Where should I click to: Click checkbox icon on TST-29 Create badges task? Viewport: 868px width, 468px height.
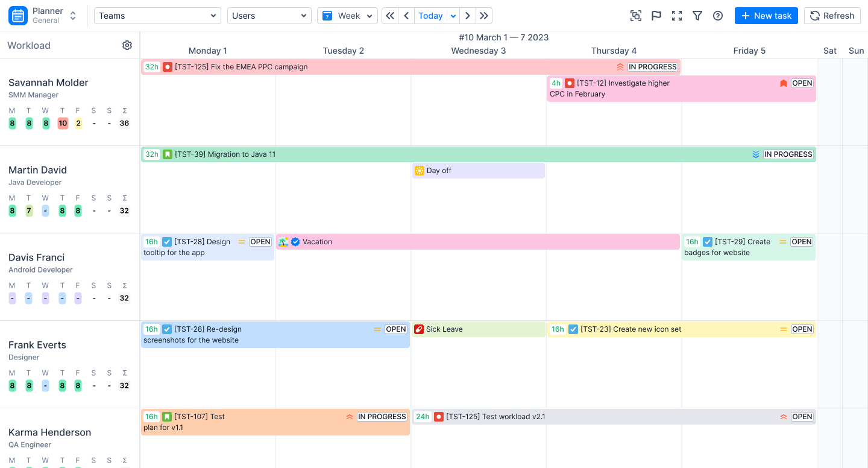pyautogui.click(x=708, y=242)
